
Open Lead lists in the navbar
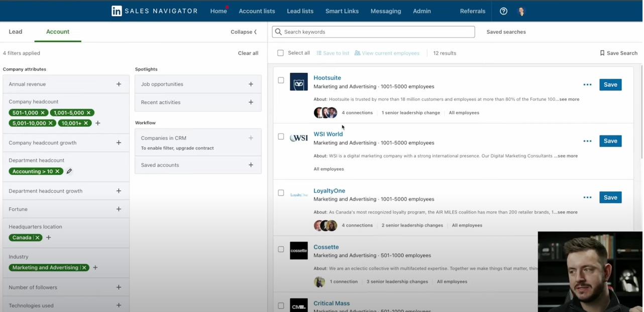tap(300, 11)
